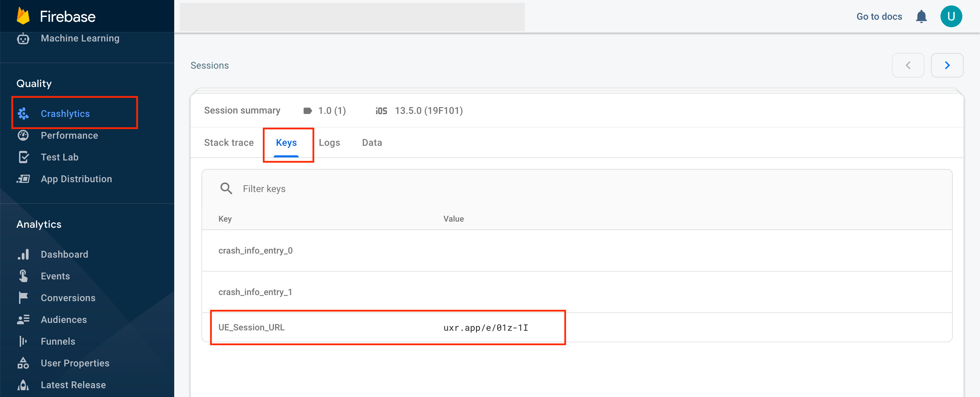
Task: Click the Machine Learning robot icon
Action: coord(23,38)
